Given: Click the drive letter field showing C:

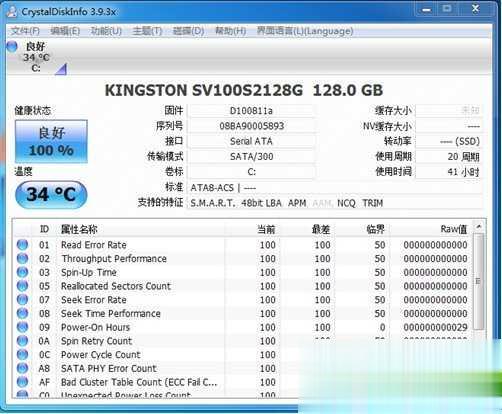Looking at the screenshot, I should [251, 172].
